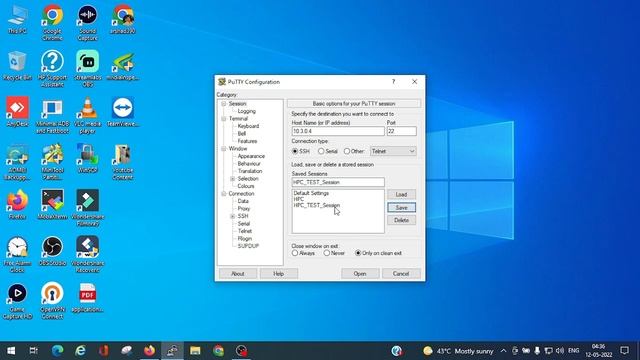Open Microsoft Edge from the taskbar
This screenshot has height=360, width=640.
(x=58, y=351)
